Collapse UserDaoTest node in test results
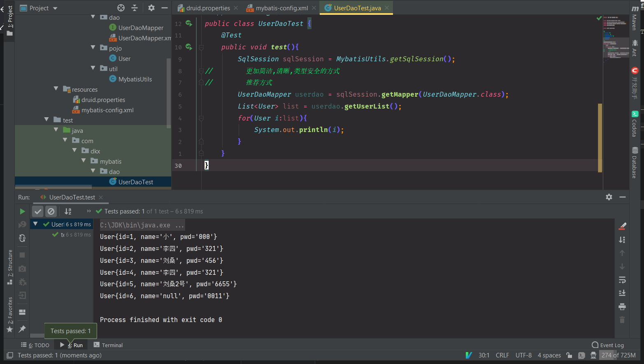644x364 pixels. (35, 224)
